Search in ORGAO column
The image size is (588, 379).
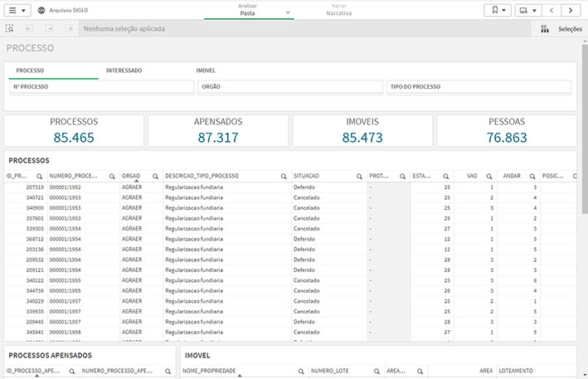point(155,176)
